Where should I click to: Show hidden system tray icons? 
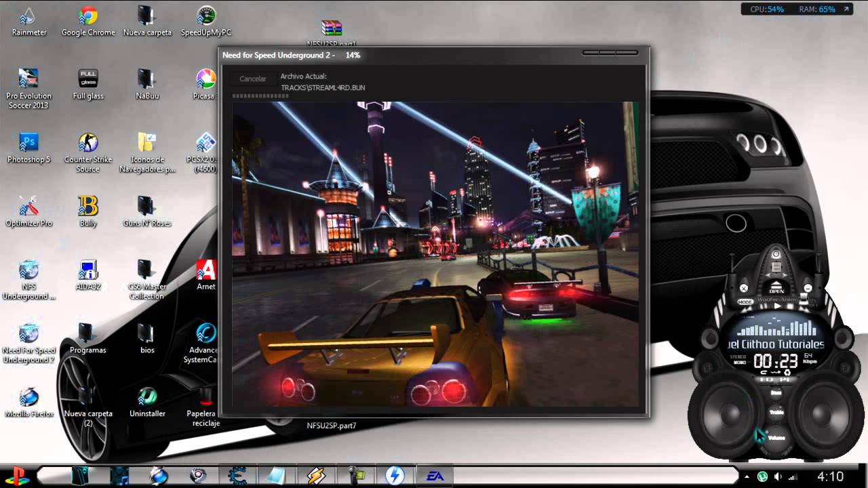pyautogui.click(x=747, y=477)
